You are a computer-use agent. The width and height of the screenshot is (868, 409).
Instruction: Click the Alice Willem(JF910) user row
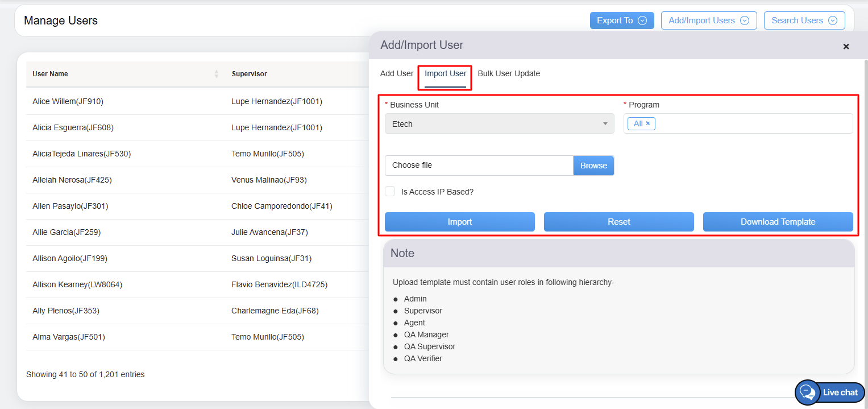68,101
